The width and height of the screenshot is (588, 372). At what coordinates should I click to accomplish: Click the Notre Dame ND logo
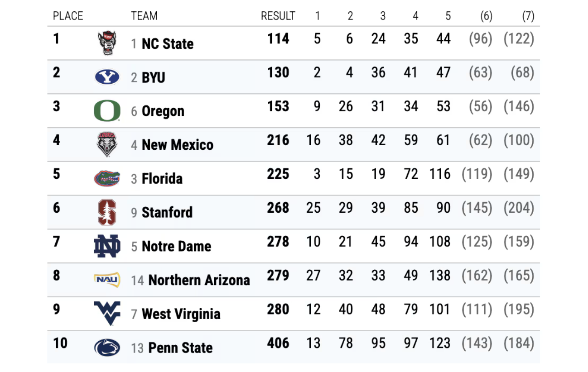[107, 246]
